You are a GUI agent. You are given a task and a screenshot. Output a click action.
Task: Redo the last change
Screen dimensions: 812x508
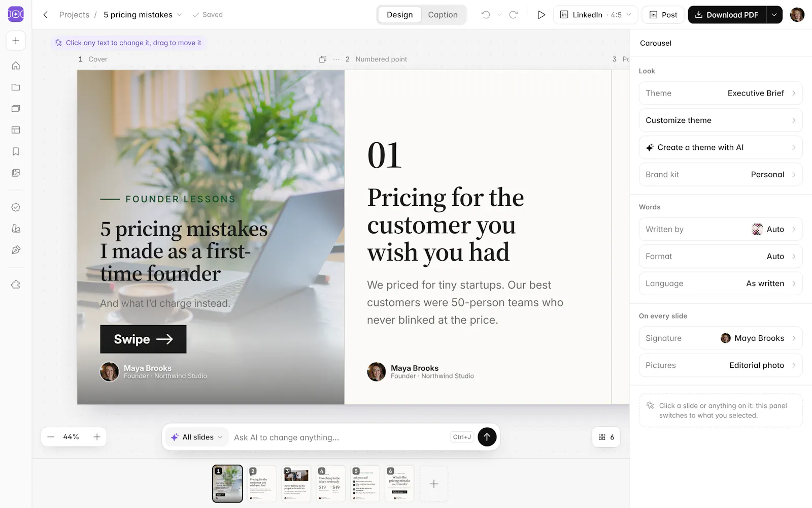(x=513, y=15)
